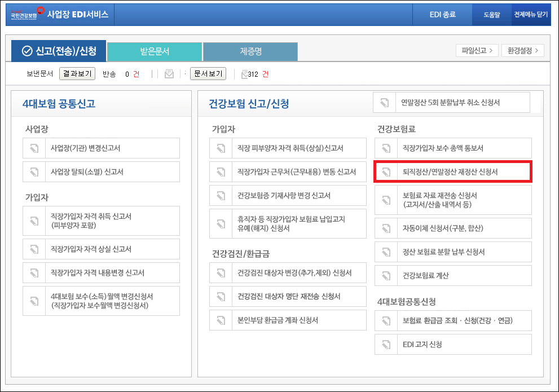The height and width of the screenshot is (392, 559).
Task: Click document icon beside 4대보험 보수(소득)월액 변경신청서
Action: (x=34, y=301)
